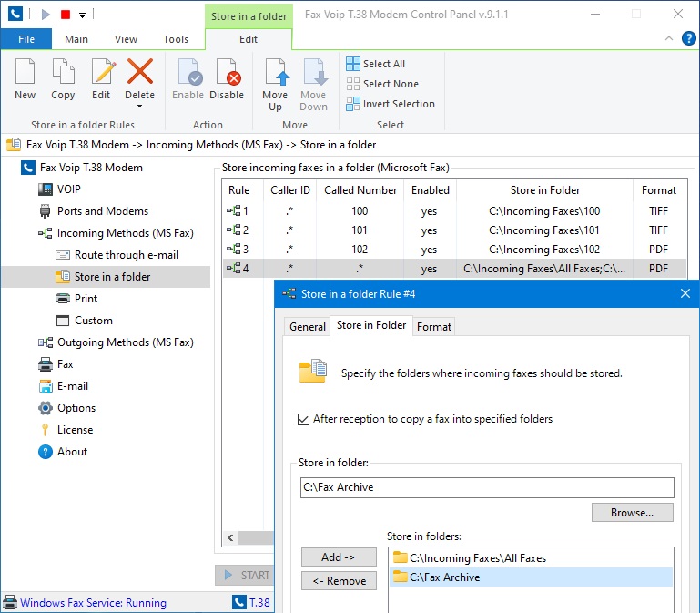Switch to the View ribbon tab

tap(126, 39)
